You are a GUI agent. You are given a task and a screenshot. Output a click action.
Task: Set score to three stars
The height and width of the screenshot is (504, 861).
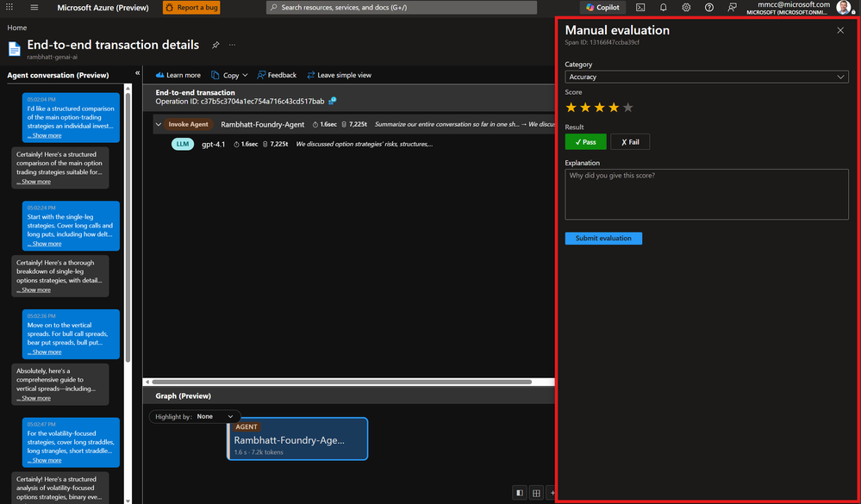pos(600,108)
